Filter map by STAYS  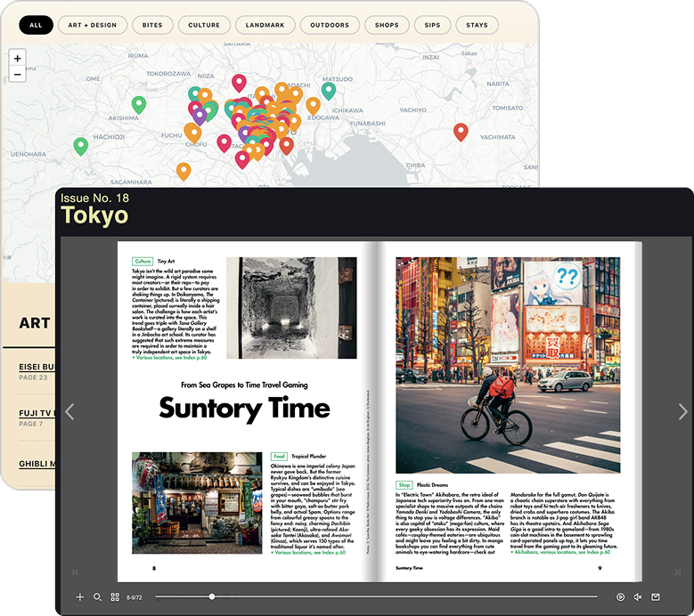point(477,25)
